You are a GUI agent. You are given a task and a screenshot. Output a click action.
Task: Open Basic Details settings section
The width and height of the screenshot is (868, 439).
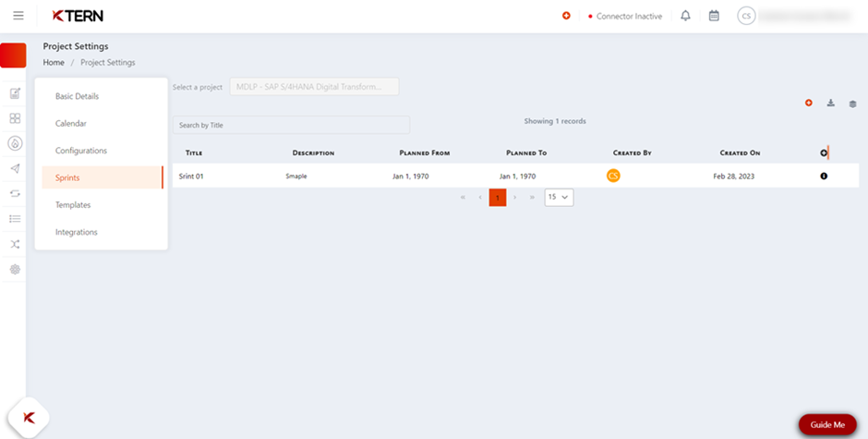[x=77, y=96]
